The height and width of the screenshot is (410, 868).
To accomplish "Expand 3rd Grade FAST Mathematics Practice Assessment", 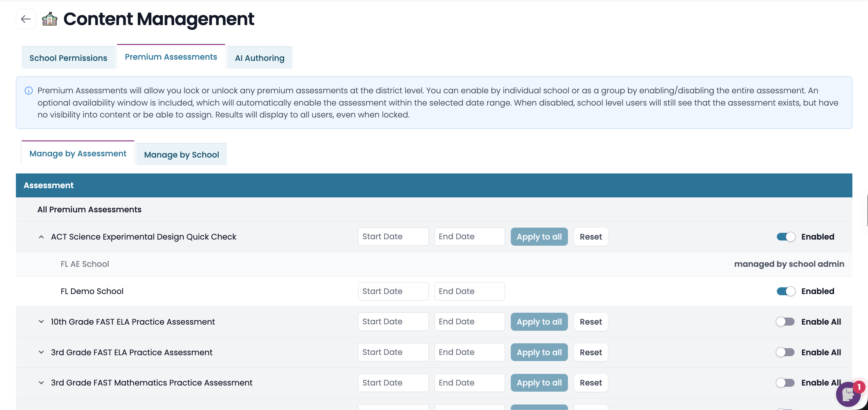I will [x=41, y=383].
